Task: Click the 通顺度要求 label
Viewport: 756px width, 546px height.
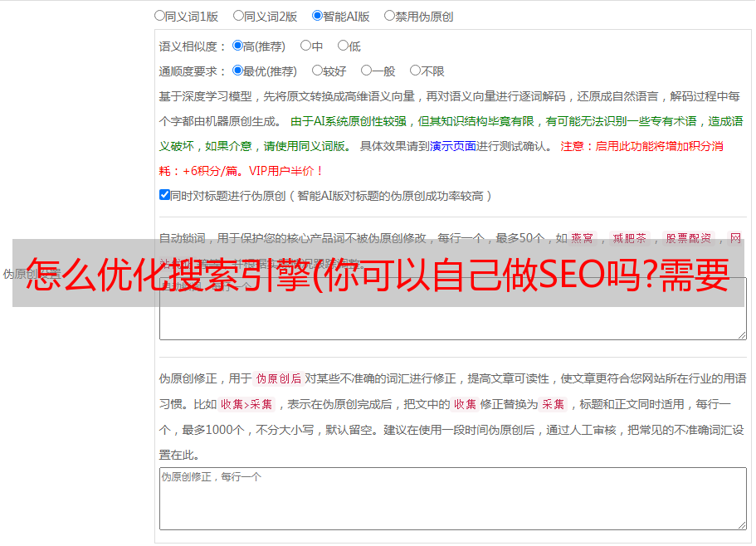Action: coord(192,72)
